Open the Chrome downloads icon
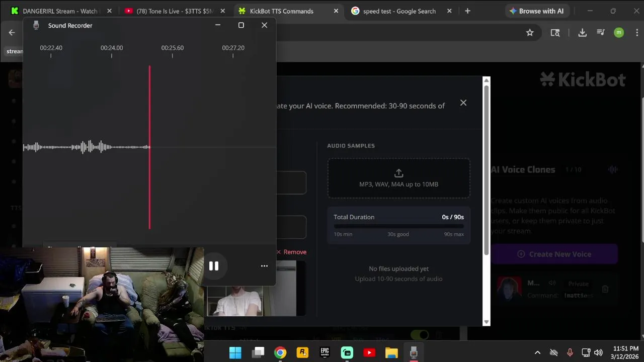The image size is (644, 362). [582, 33]
